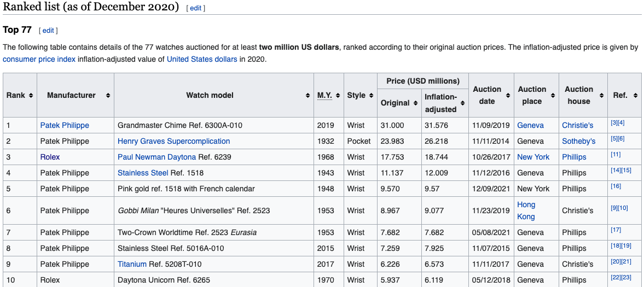644x287 pixels.
Task: Open Hong Kong auction place link
Action: tap(526, 210)
